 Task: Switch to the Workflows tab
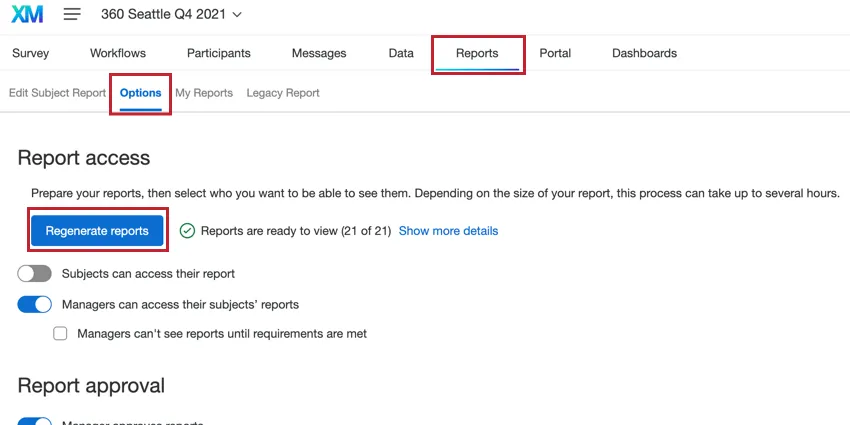point(118,53)
